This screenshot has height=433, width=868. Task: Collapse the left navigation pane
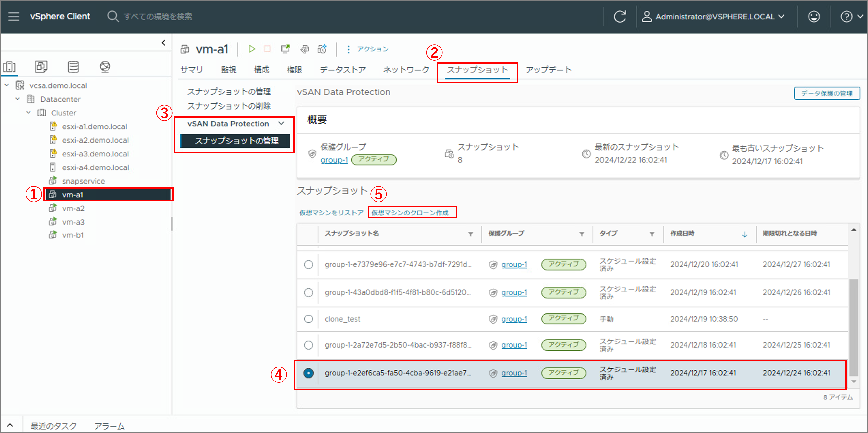point(163,42)
